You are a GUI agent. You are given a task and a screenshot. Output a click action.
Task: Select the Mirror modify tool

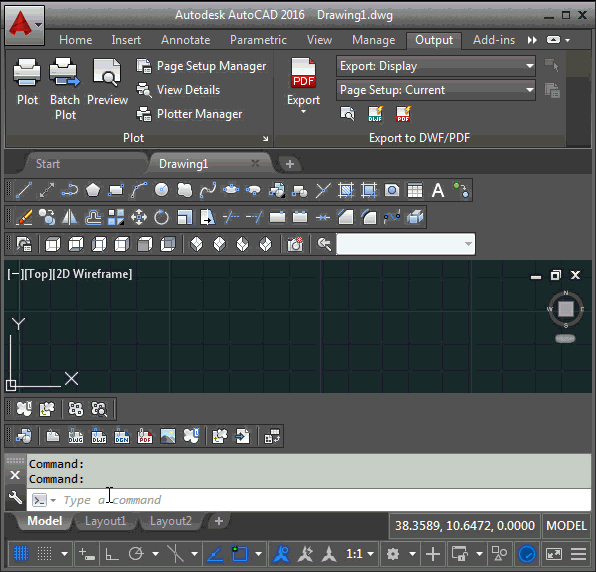click(x=70, y=217)
